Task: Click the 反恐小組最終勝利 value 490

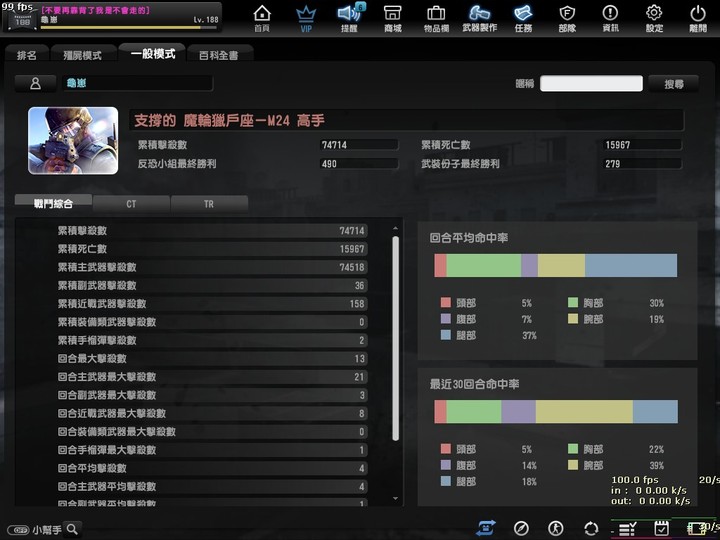Action: pyautogui.click(x=359, y=164)
